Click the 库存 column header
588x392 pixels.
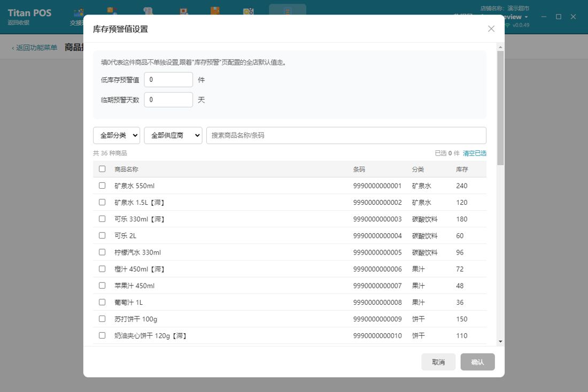(x=462, y=169)
